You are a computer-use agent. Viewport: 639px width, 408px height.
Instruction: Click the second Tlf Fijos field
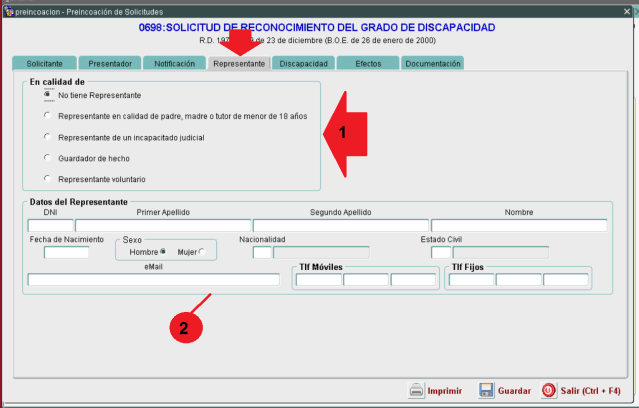point(519,280)
